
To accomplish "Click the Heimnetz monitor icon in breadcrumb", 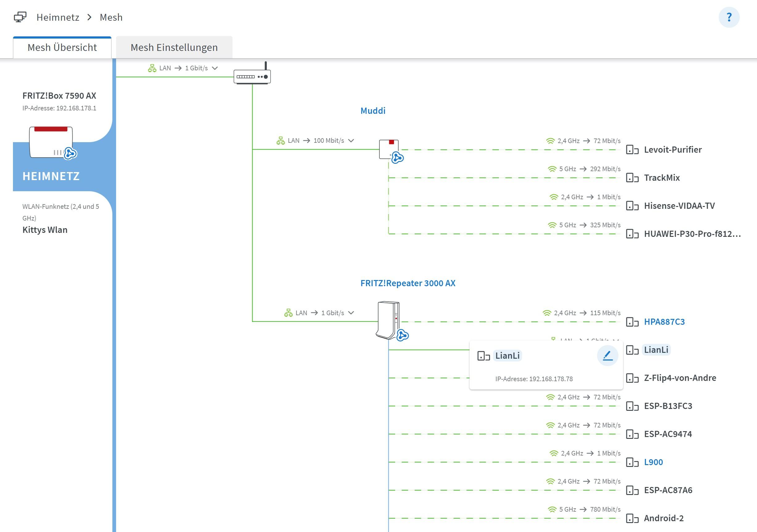I will coord(20,17).
